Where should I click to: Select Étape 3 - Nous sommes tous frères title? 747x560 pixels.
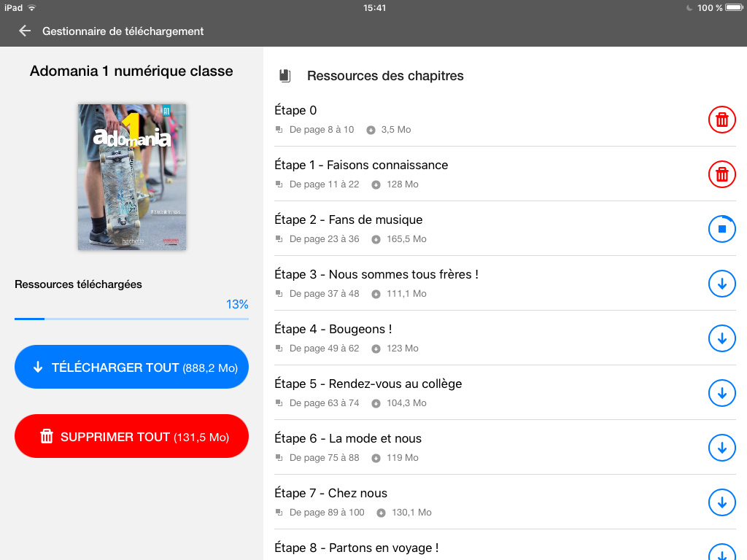(376, 275)
